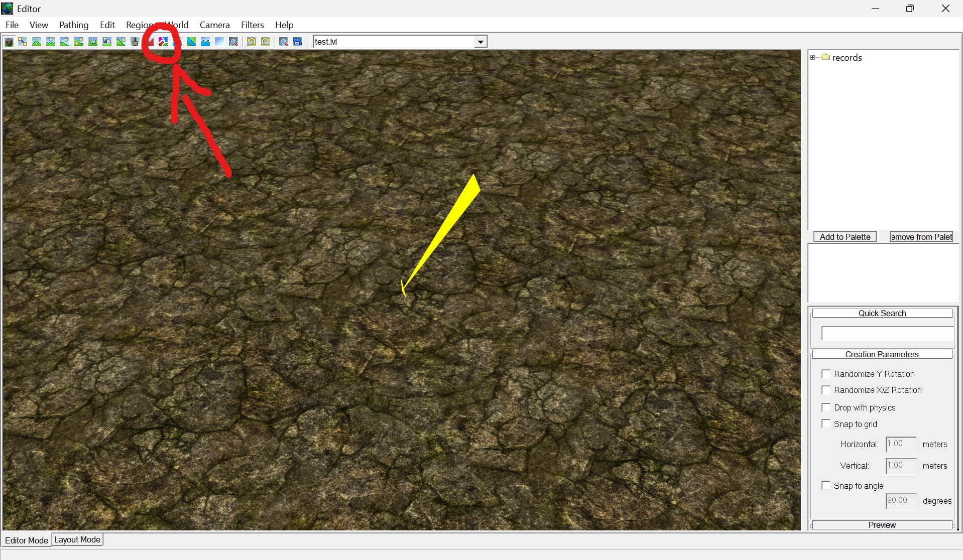
Task: Toggle the Drop with physics checkbox
Action: [825, 407]
